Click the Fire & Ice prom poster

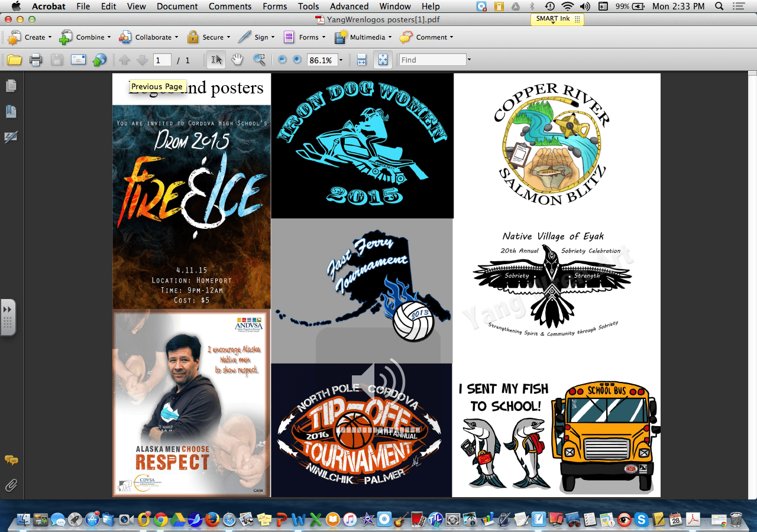coord(192,207)
